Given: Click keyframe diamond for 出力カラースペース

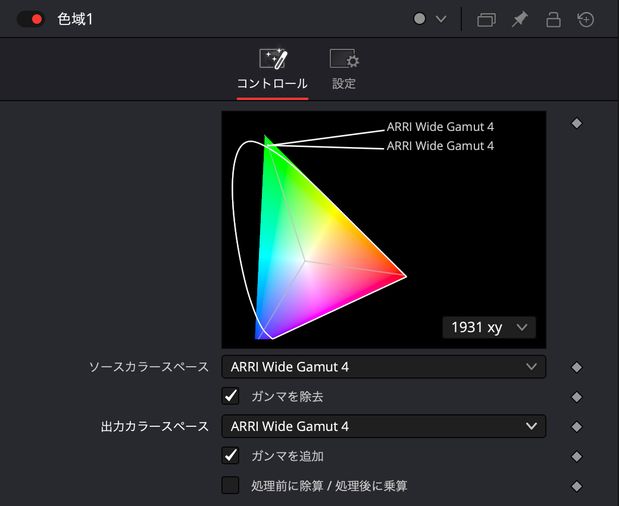Looking at the screenshot, I should [576, 427].
